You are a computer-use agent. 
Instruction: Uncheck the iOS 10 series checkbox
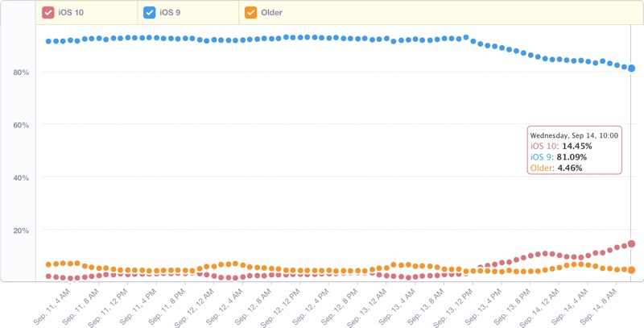48,12
